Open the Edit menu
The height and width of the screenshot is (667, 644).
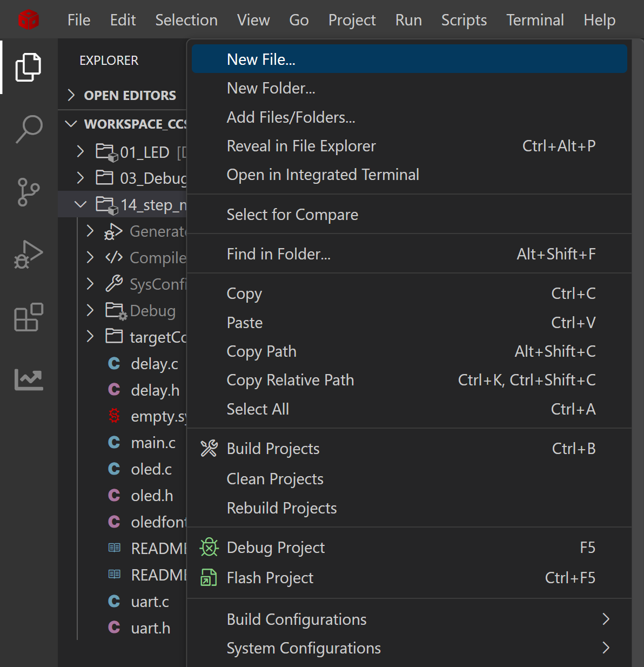123,20
